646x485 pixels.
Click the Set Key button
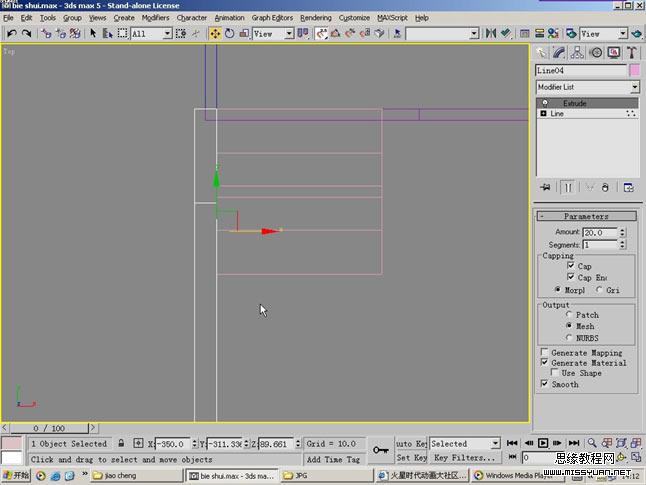[x=411, y=457]
